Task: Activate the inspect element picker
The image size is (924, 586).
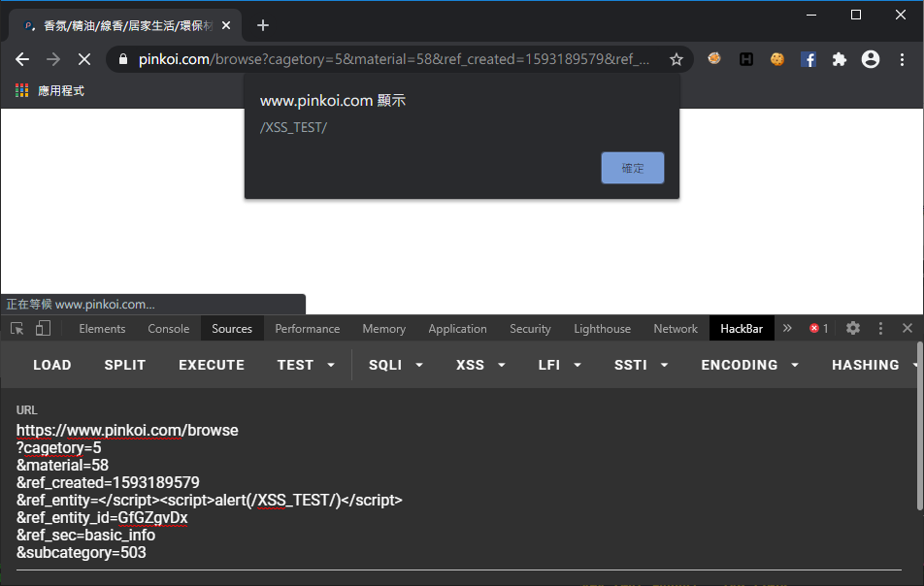Action: pos(17,329)
